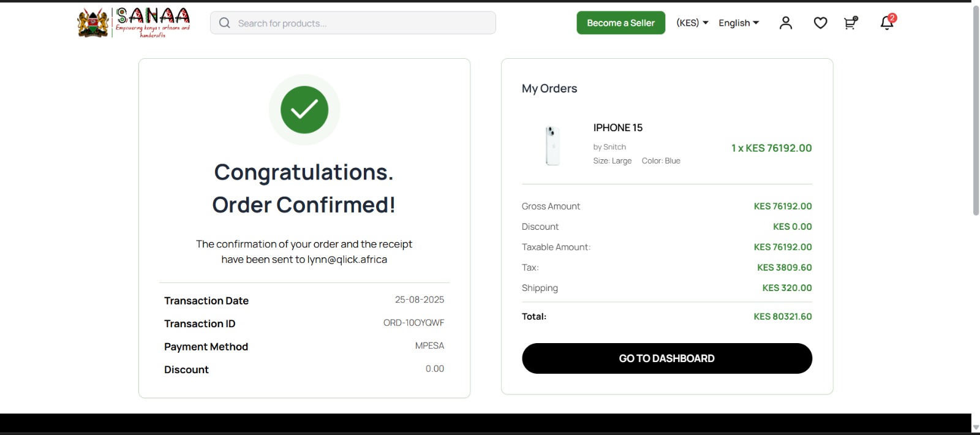The height and width of the screenshot is (435, 980).
Task: Click the transaction ID ORD-10OYQWF
Action: point(413,323)
